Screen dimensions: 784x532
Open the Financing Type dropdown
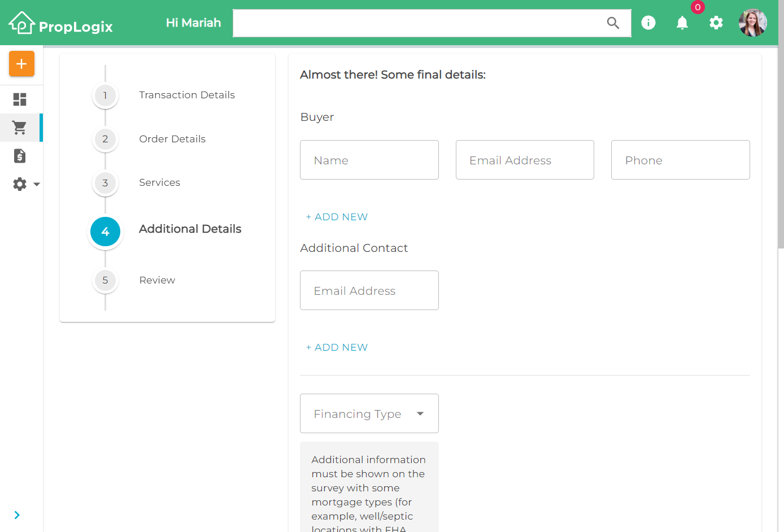(369, 413)
